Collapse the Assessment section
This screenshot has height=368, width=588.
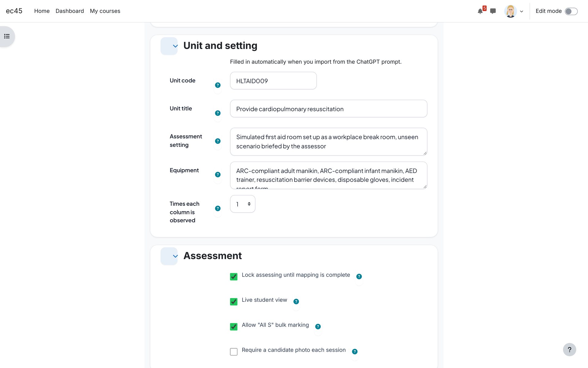(169, 256)
